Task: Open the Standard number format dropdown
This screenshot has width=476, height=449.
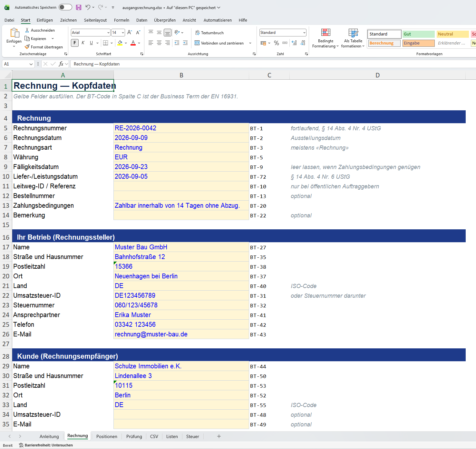Action: point(304,33)
